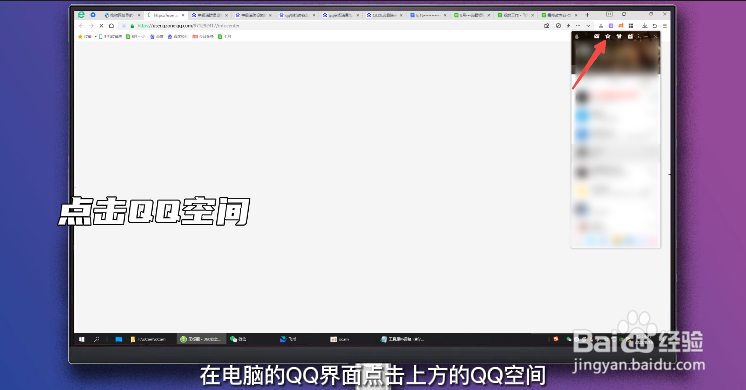The width and height of the screenshot is (746, 390).
Task: Click the shirt-shaped dress-up icon in QQ panel
Action: (619, 37)
